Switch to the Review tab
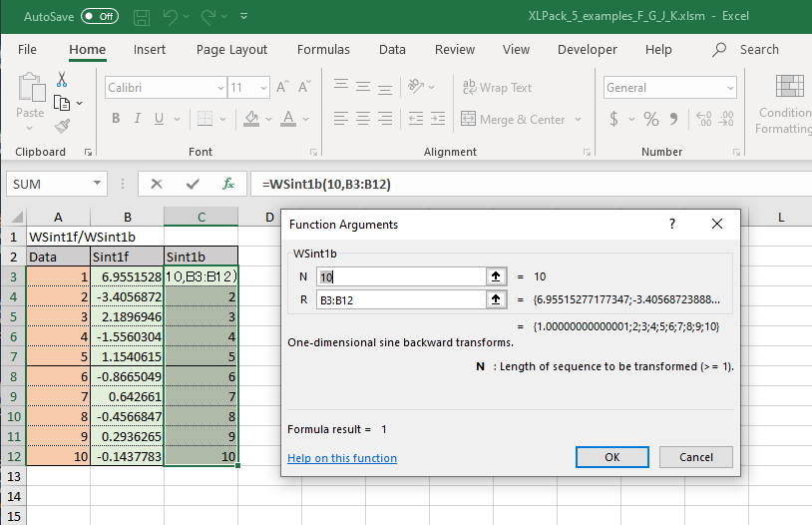The width and height of the screenshot is (812, 525). [x=455, y=50]
